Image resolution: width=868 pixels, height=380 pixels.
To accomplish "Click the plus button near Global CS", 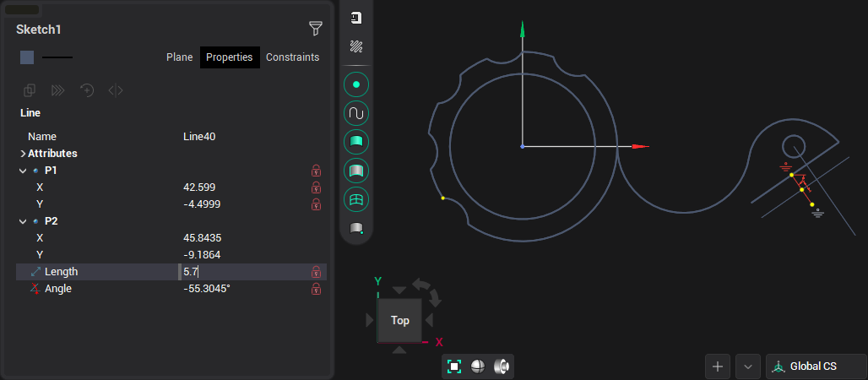I will pos(717,366).
